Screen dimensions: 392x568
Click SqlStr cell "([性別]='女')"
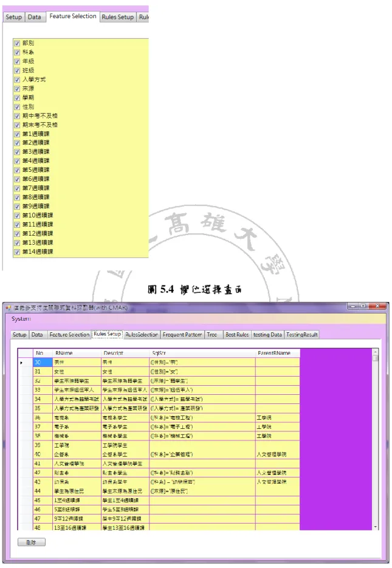click(202, 372)
